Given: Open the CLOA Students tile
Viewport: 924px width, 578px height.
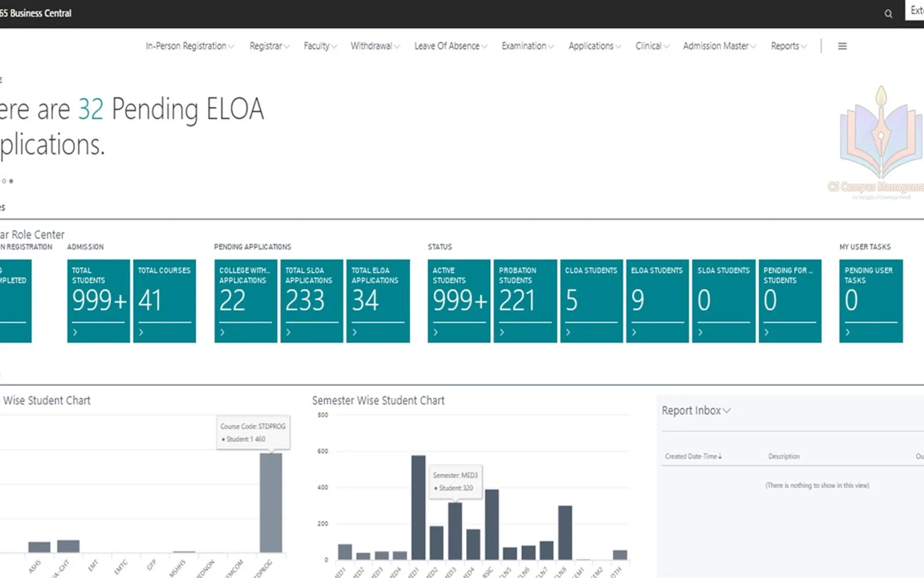Looking at the screenshot, I should [591, 301].
